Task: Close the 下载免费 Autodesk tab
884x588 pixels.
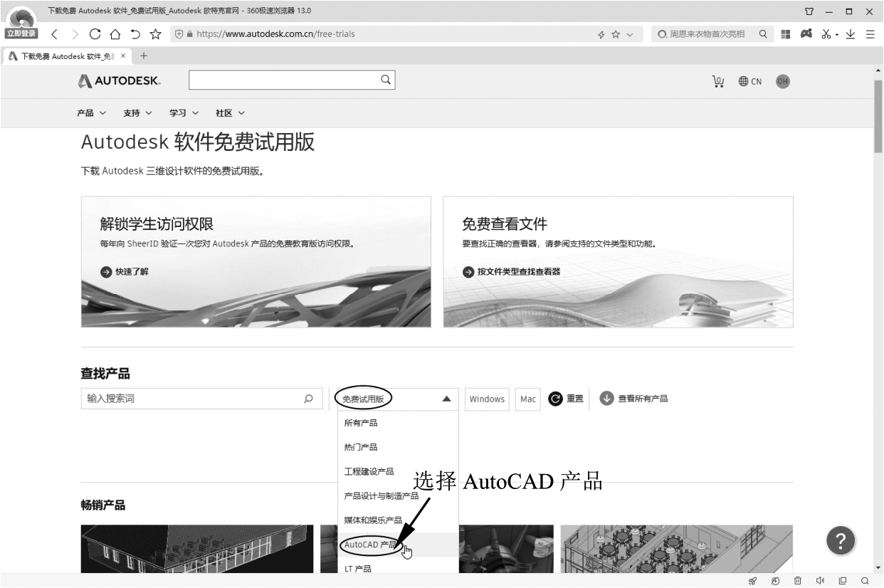Action: coord(123,56)
